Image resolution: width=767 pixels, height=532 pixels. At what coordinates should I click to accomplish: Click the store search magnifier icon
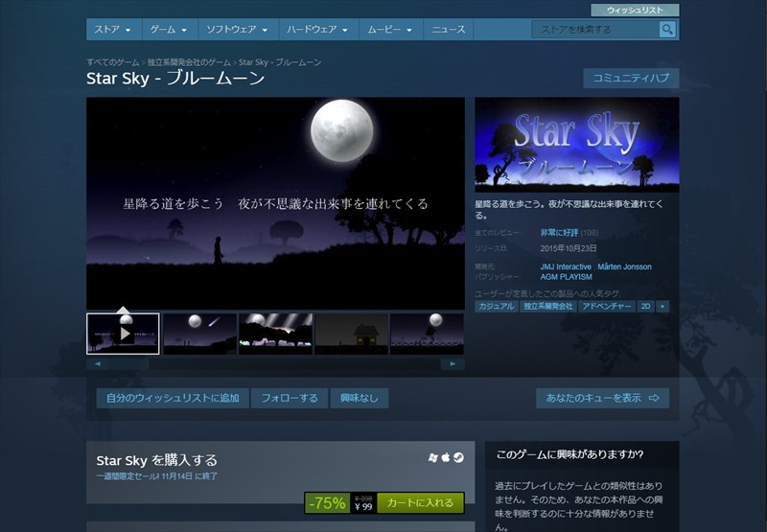pos(667,30)
